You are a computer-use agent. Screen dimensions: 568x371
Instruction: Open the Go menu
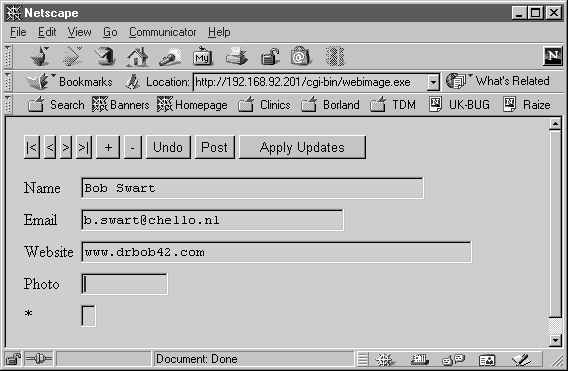click(x=110, y=32)
